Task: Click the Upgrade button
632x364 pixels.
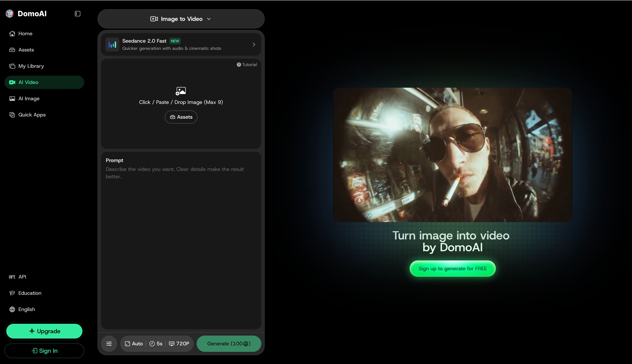Action: [44, 331]
